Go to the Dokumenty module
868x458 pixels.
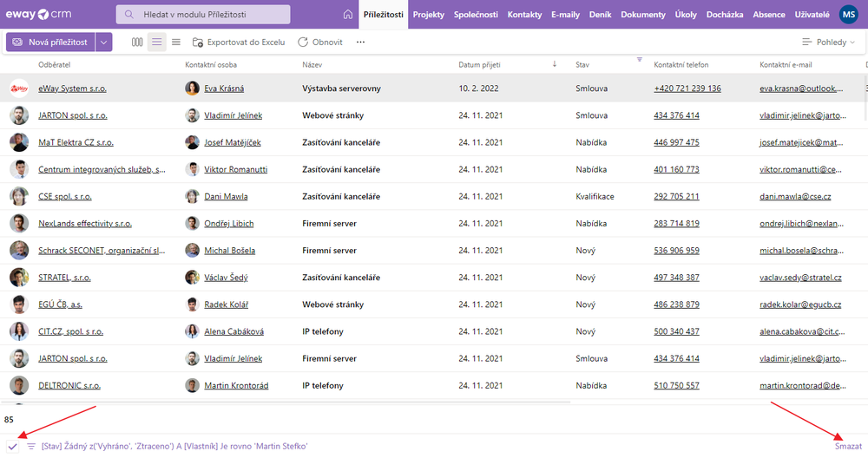click(x=642, y=15)
